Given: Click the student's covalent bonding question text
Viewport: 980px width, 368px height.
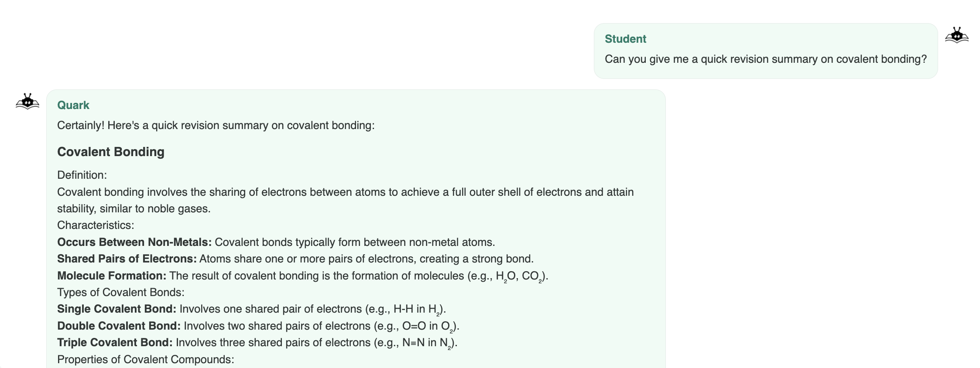Looking at the screenshot, I should pyautogui.click(x=765, y=59).
